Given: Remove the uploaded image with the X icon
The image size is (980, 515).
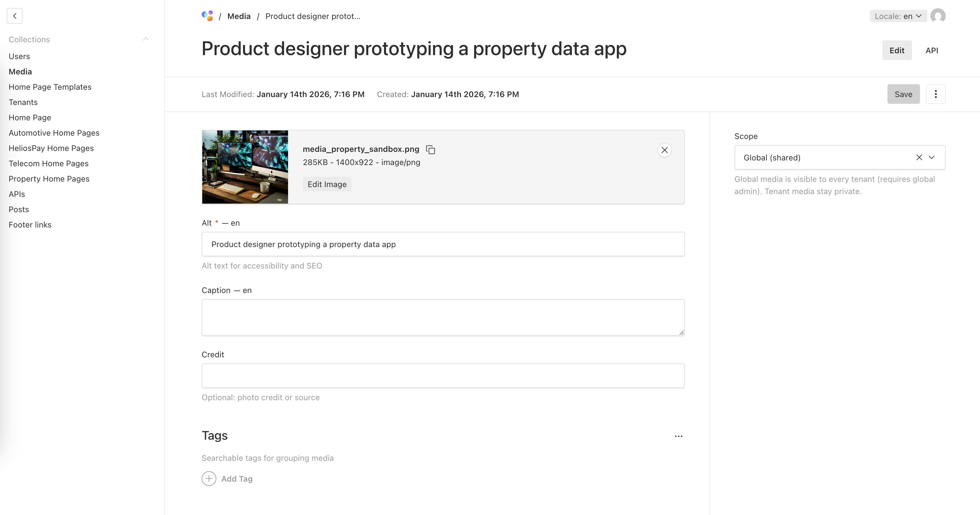Looking at the screenshot, I should [x=665, y=150].
